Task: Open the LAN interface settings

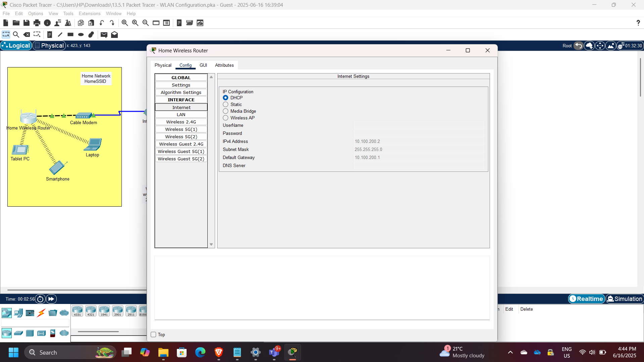Action: pos(181,114)
